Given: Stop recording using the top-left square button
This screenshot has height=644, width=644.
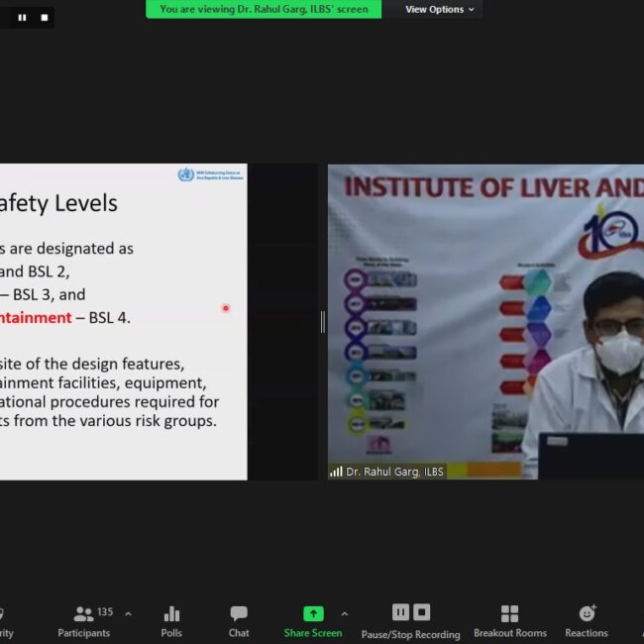Looking at the screenshot, I should click(44, 17).
